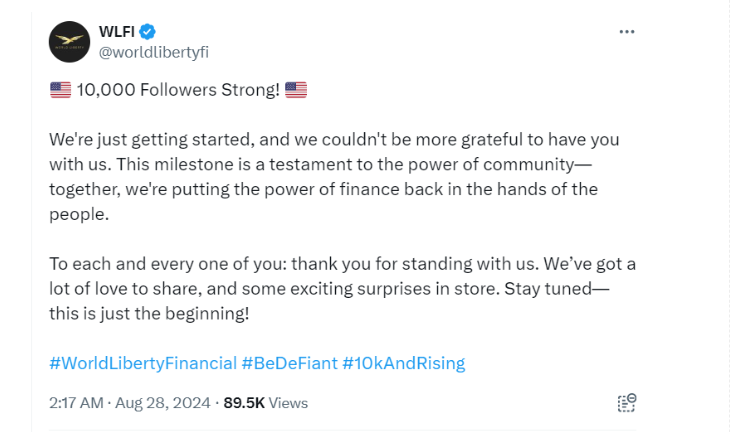Visit the @worldlibertyfi handle link
This screenshot has width=755, height=432.
[x=154, y=52]
